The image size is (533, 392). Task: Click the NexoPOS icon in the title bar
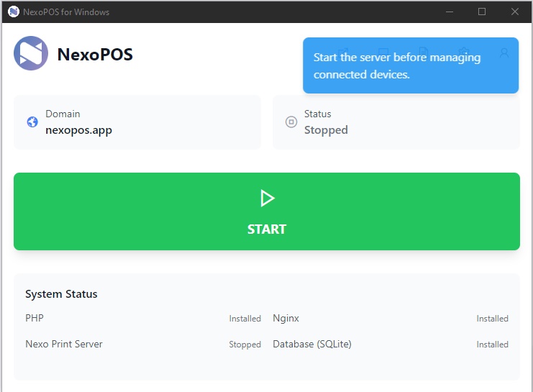pyautogui.click(x=13, y=12)
